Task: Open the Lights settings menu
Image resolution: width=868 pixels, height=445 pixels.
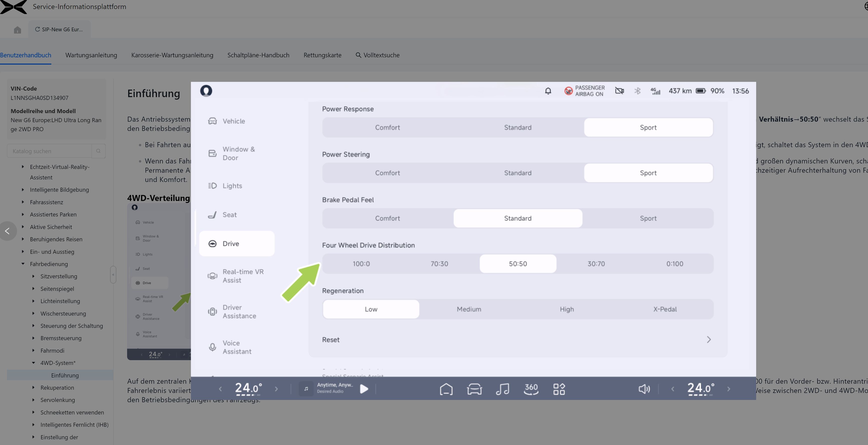Action: click(x=232, y=186)
